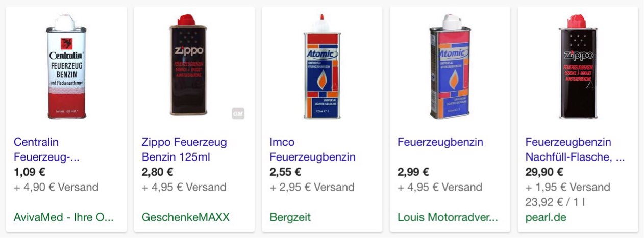Click the Feuerzeugbenzin title from Louis
The width and height of the screenshot is (644, 238).
coord(440,142)
